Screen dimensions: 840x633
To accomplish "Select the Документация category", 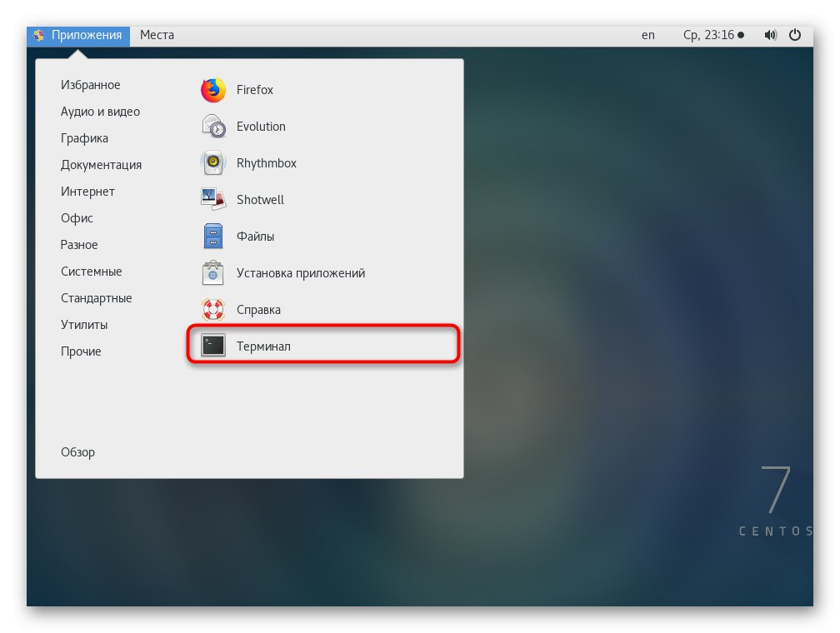I will tap(102, 165).
